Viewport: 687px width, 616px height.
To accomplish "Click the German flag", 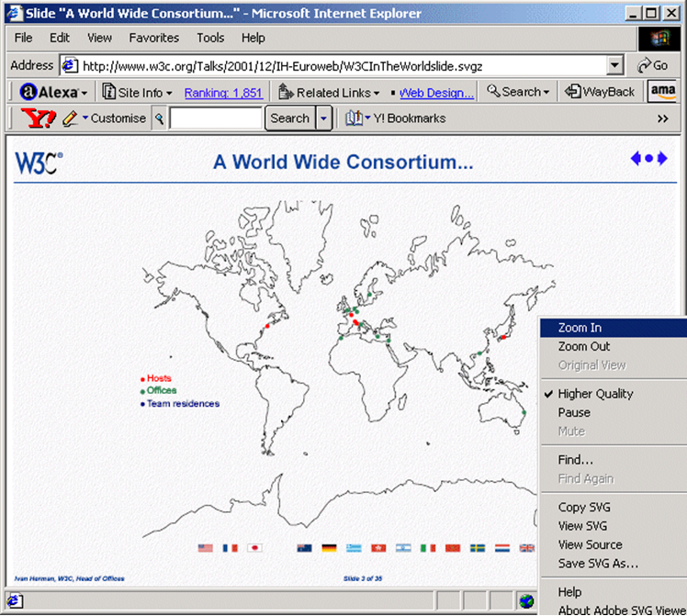I will point(329,548).
